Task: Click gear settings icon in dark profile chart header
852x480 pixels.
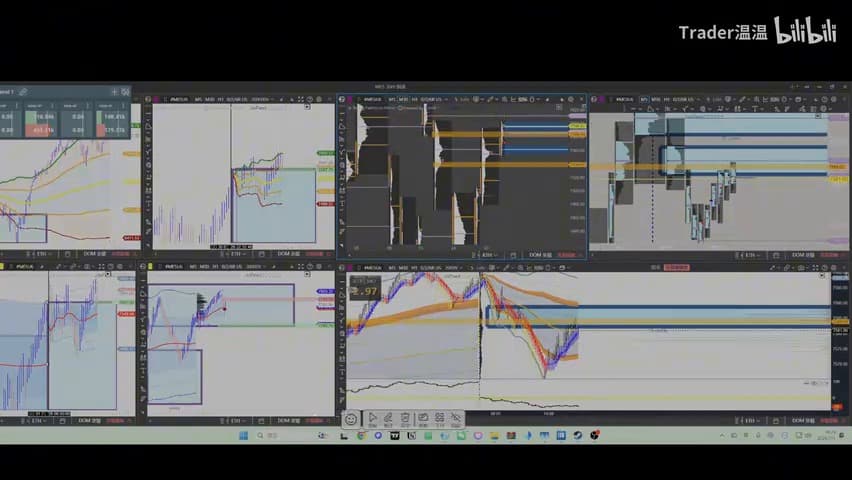Action: [x=571, y=99]
